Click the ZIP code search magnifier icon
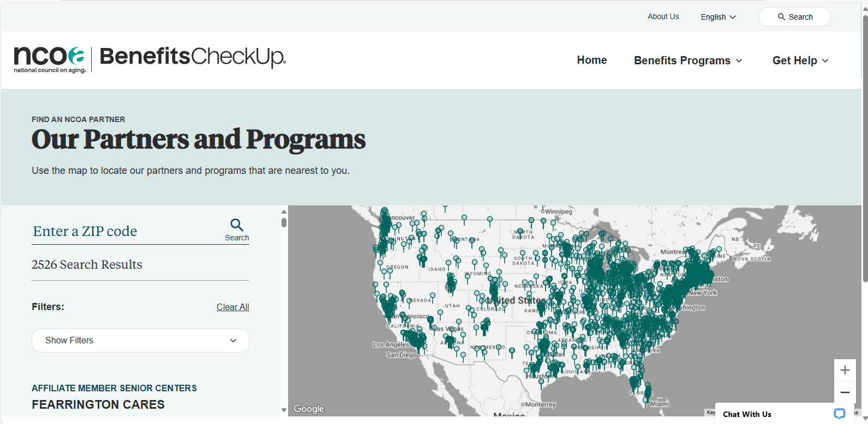The height and width of the screenshot is (424, 868). click(237, 225)
